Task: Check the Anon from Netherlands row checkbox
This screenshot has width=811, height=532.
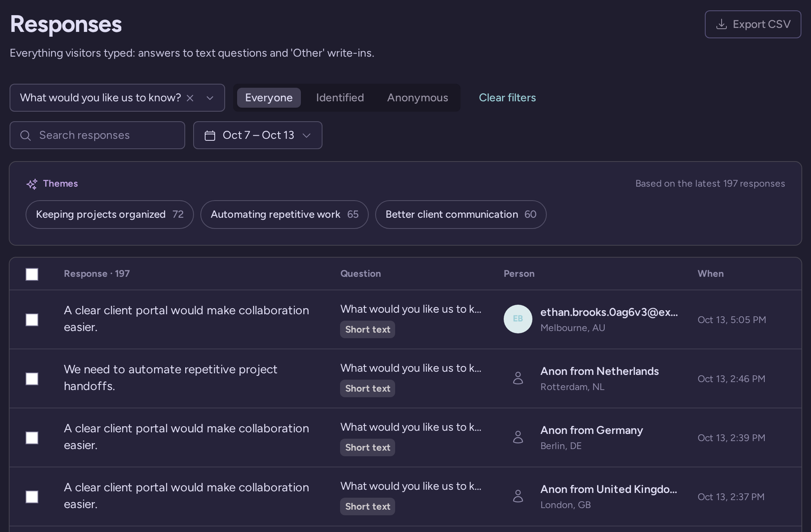Action: pyautogui.click(x=32, y=379)
